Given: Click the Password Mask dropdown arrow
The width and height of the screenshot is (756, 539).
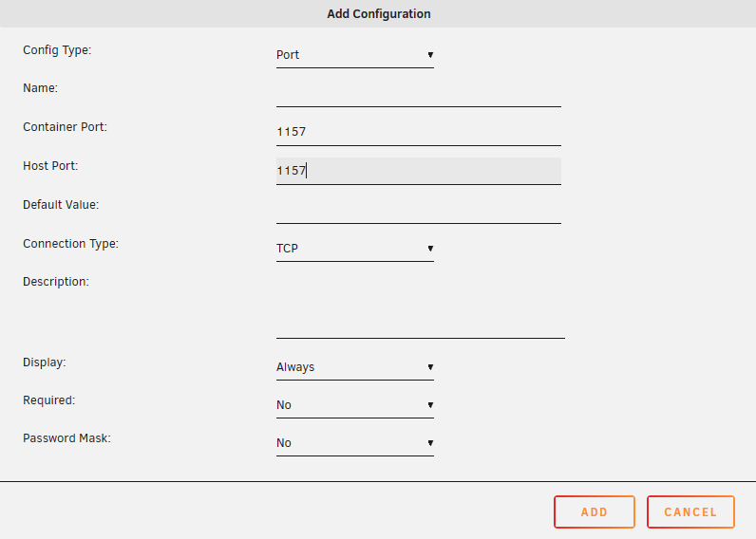Looking at the screenshot, I should (430, 443).
